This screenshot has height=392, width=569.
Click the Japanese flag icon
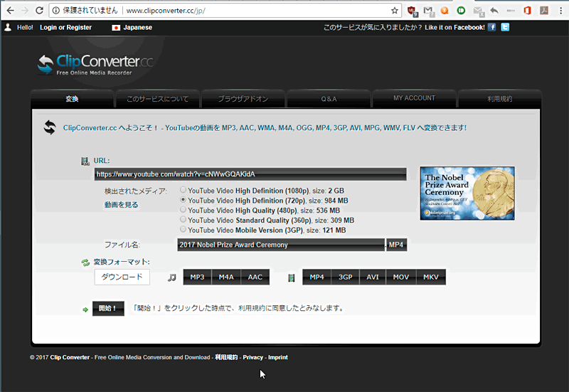(x=116, y=28)
